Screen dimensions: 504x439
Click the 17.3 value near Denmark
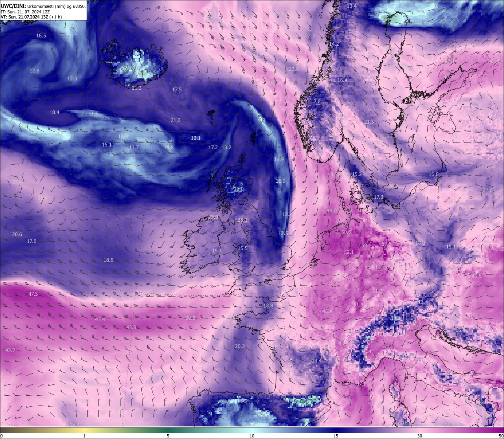point(378,197)
